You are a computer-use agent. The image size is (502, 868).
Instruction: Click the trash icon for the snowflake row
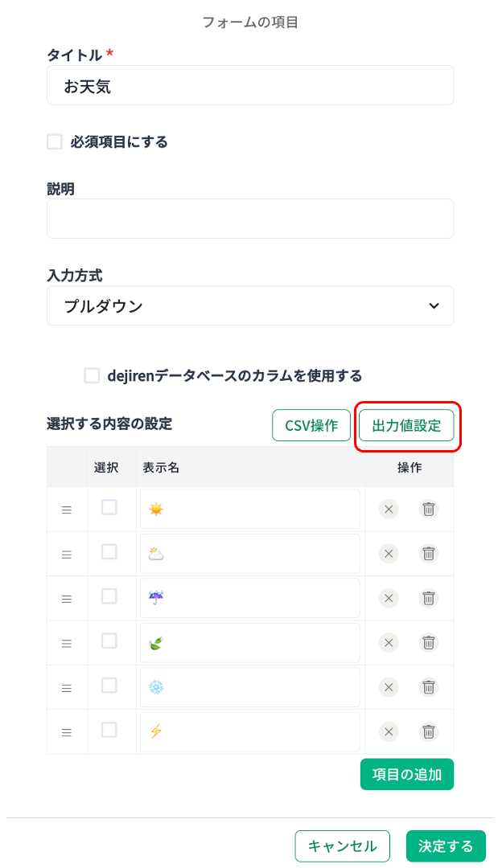point(429,687)
